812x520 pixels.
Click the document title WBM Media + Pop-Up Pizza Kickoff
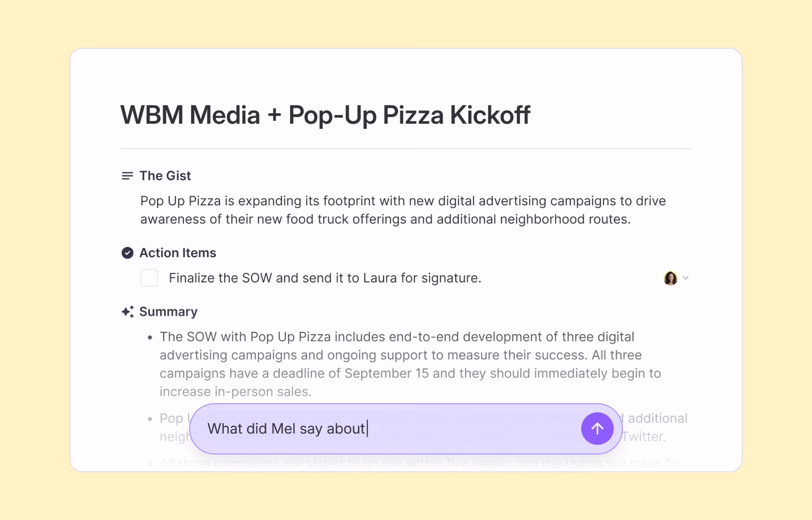(325, 115)
